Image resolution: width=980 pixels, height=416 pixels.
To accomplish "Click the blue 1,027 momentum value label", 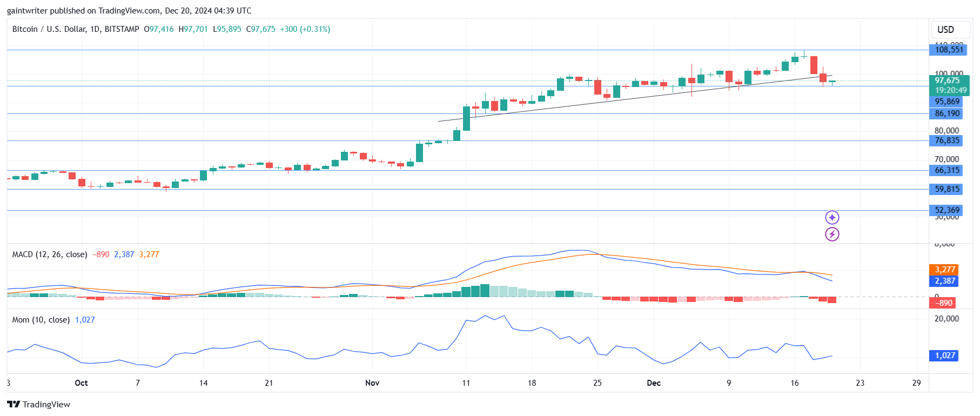I will [944, 355].
